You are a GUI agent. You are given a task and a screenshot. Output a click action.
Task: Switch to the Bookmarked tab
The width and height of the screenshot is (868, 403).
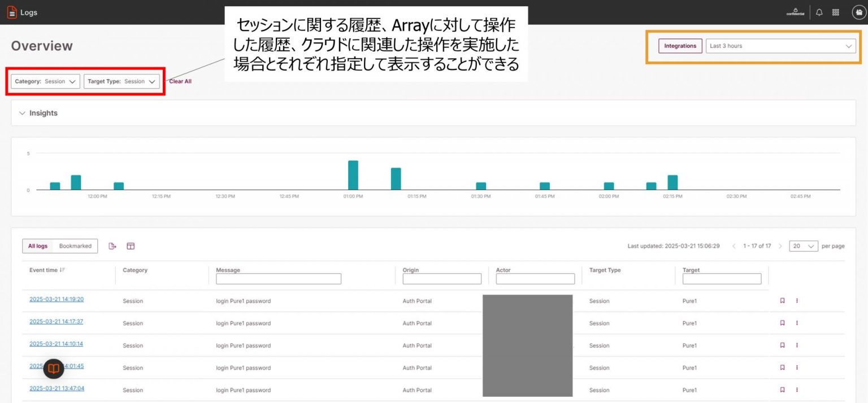tap(76, 246)
